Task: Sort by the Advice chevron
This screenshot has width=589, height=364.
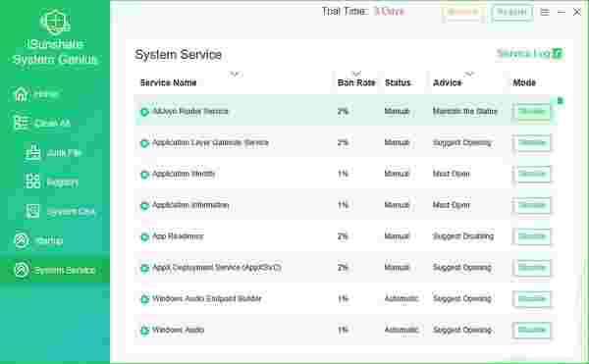Action: point(469,74)
